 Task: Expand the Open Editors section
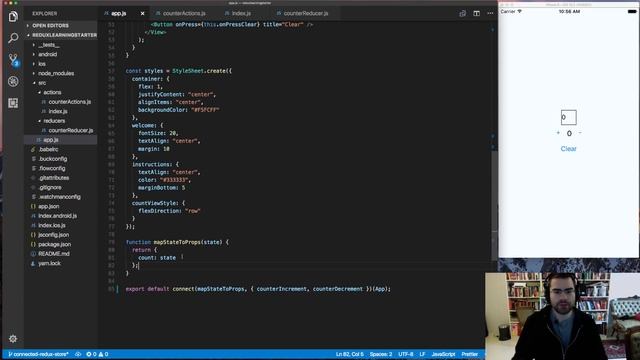[x=51, y=25]
